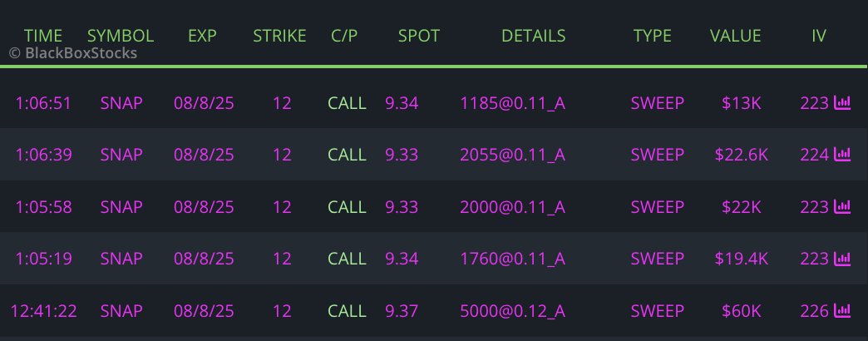Screen dimensions: 868x341
Task: Click SWEEP type in the 1:06:51 row
Action: (x=658, y=103)
